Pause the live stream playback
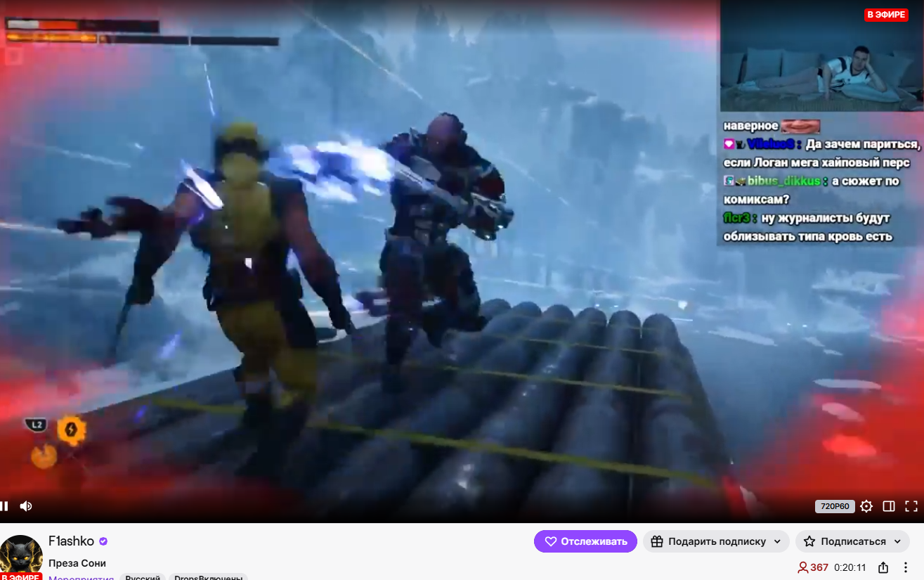 coord(4,506)
